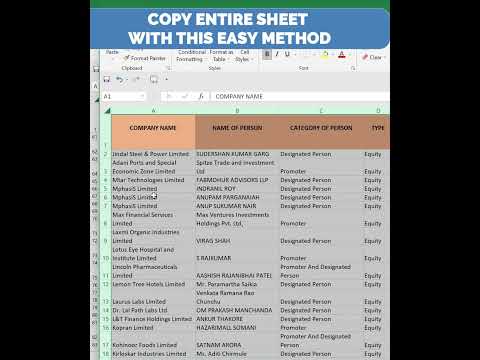Toggle Underline formatting in Font group
The height and width of the screenshot is (360, 480).
pyautogui.click(x=287, y=54)
